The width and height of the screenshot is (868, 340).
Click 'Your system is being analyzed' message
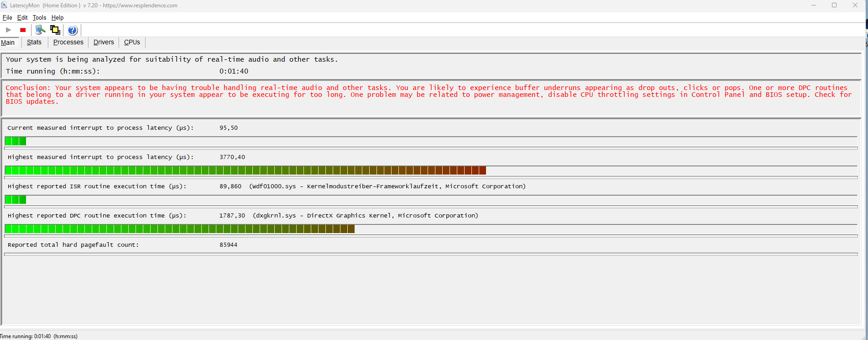(x=172, y=59)
